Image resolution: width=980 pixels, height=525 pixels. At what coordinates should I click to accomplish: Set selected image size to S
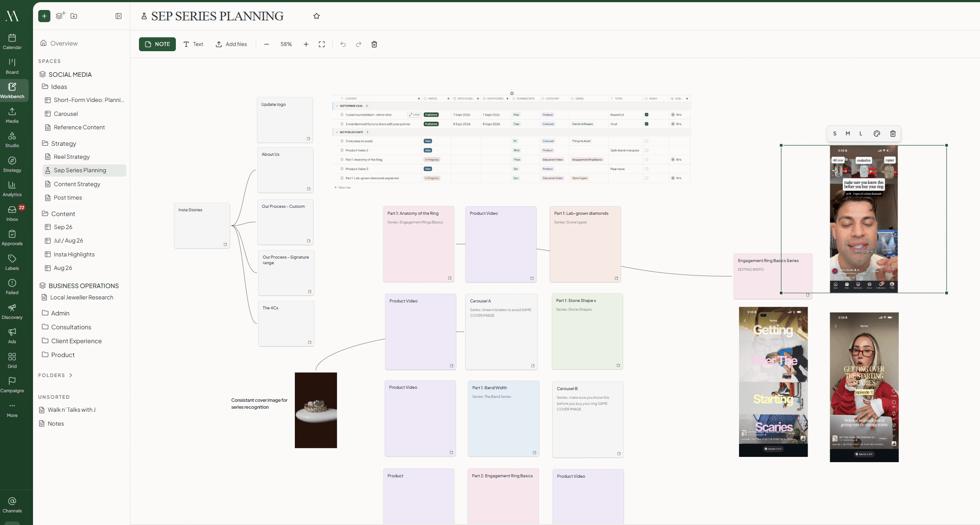[835, 134]
